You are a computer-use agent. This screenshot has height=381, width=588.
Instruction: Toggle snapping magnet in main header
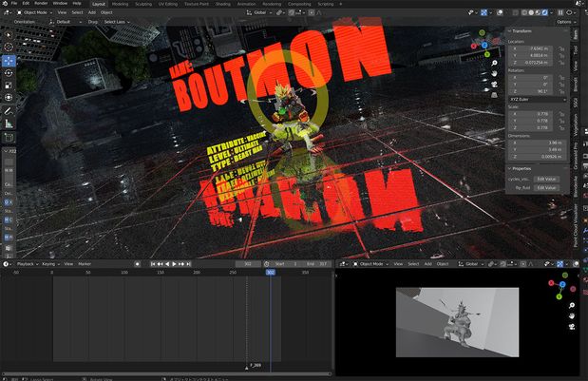[292, 12]
